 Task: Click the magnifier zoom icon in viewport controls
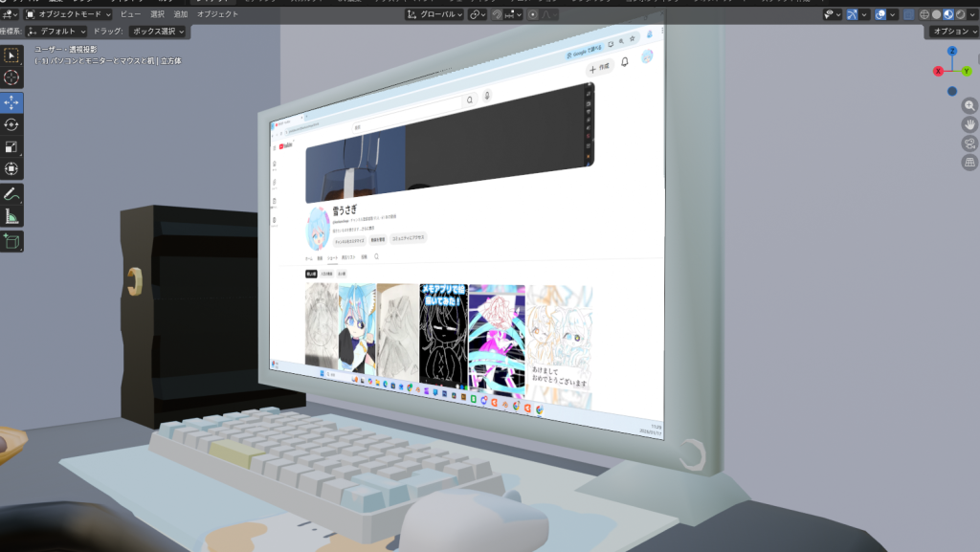pos(969,106)
